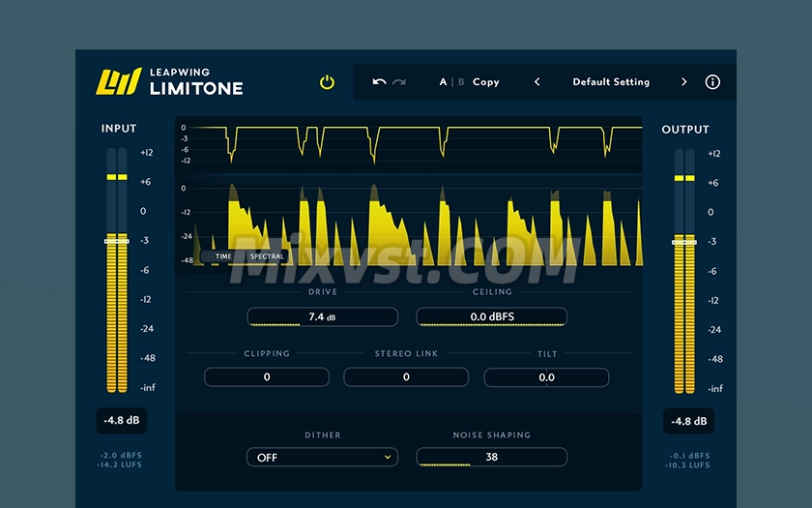Switch to the Spectral display tab

[x=267, y=256]
